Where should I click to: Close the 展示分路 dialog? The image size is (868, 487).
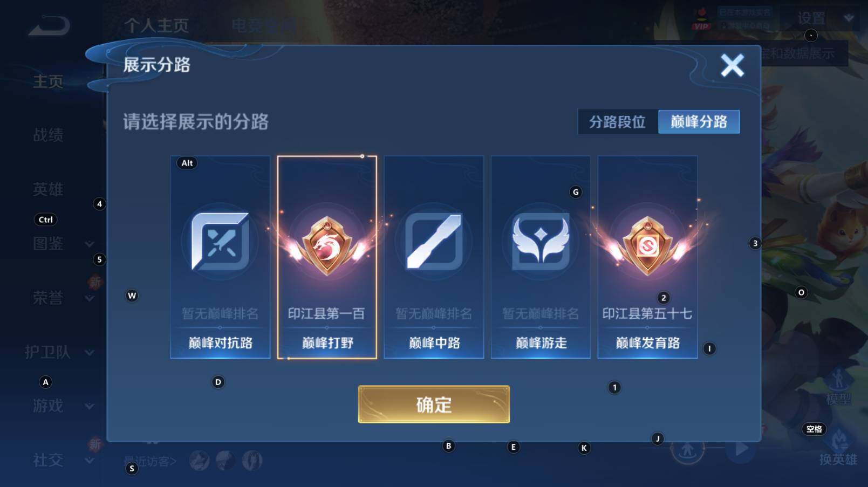pos(732,65)
